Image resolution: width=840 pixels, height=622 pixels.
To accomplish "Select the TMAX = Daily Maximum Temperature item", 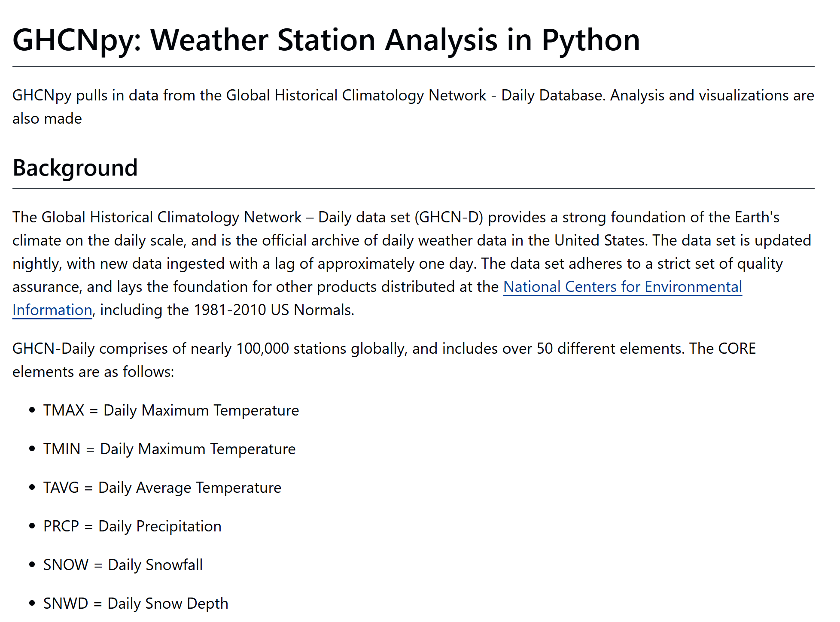I will click(171, 410).
